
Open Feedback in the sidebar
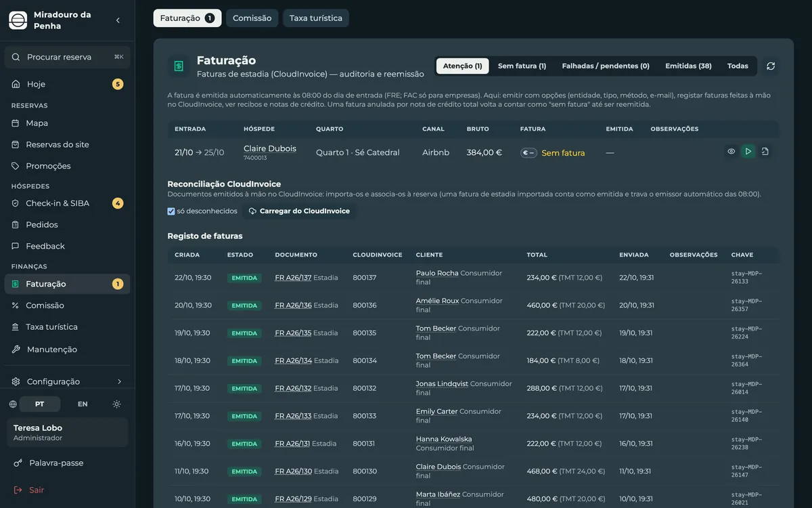pyautogui.click(x=68, y=246)
